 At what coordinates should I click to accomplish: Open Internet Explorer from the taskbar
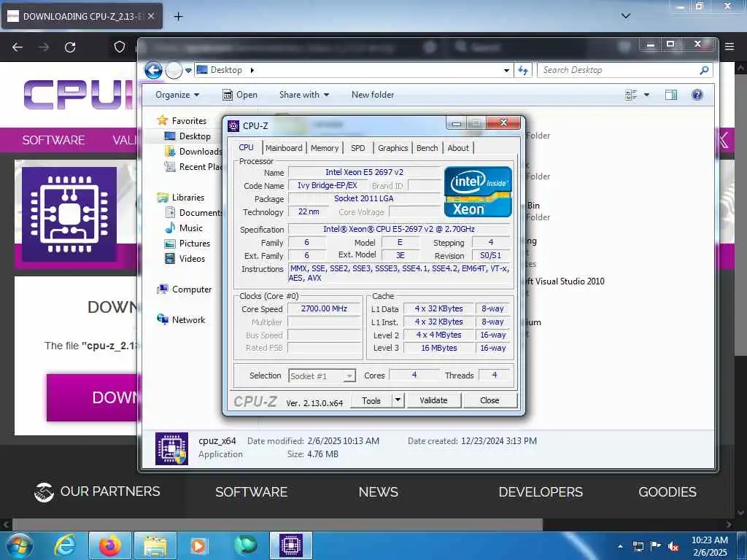tap(65, 545)
